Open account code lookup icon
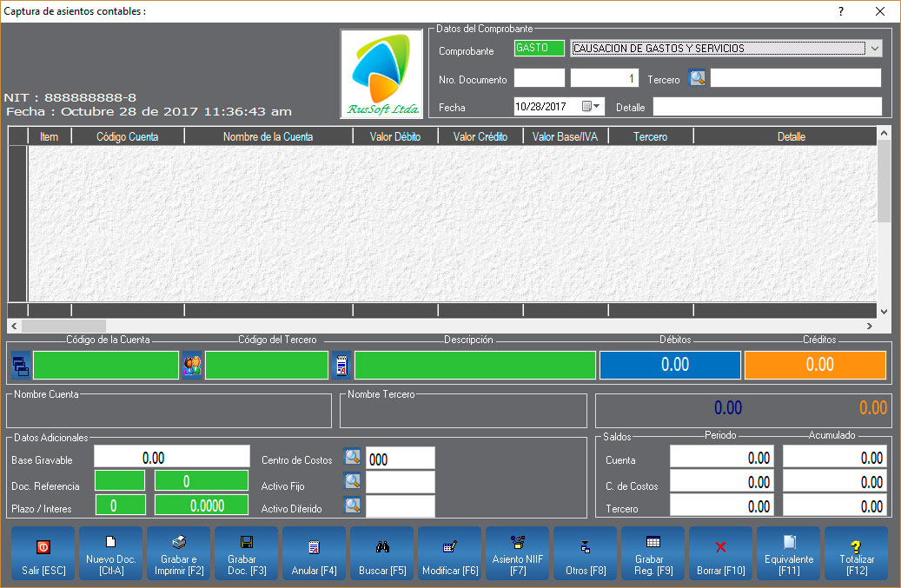The height and width of the screenshot is (588, 901). point(21,366)
